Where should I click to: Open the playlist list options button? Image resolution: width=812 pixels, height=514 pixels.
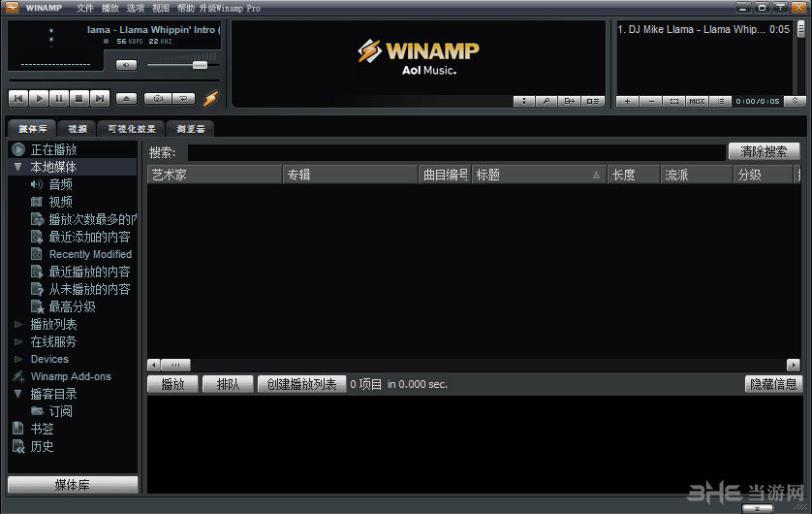click(x=720, y=101)
